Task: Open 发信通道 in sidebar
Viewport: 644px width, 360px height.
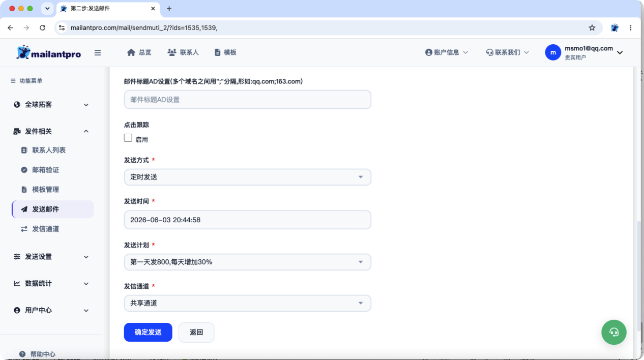Action: (46, 229)
